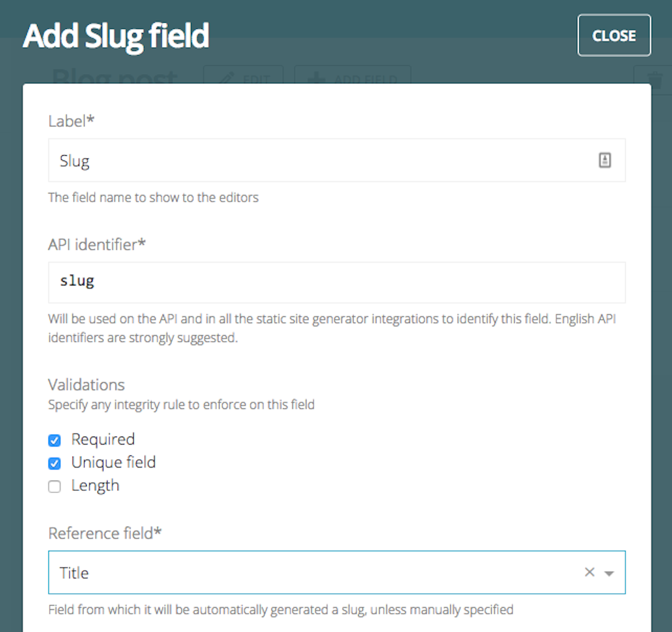Screen dimensions: 672x632
Task: Click the Validations section heading
Action: [86, 385]
